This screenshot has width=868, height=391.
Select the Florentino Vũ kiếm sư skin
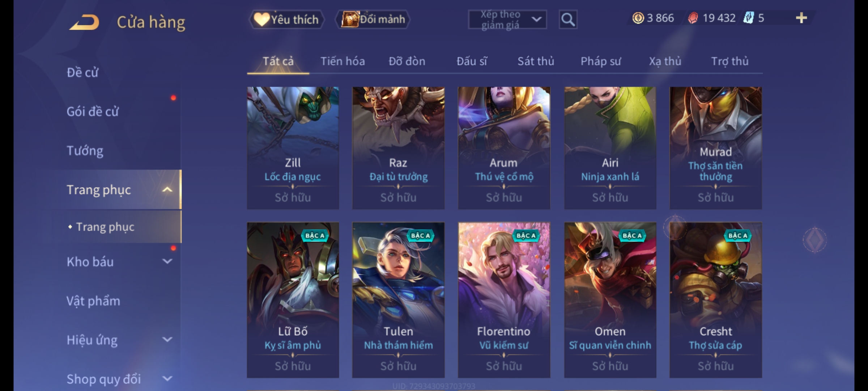coord(504,300)
